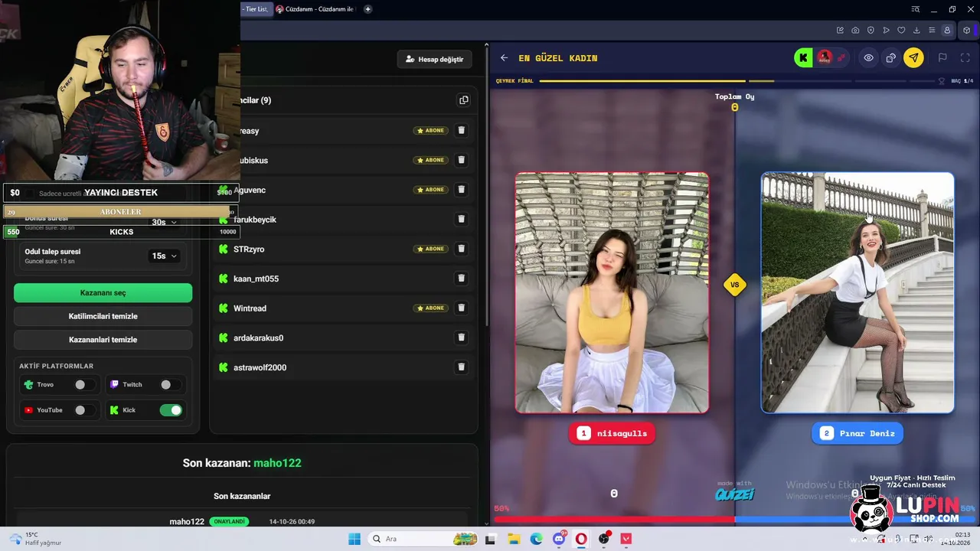This screenshot has width=980, height=551.
Task: Enable the Twitch platform toggle
Action: [170, 385]
